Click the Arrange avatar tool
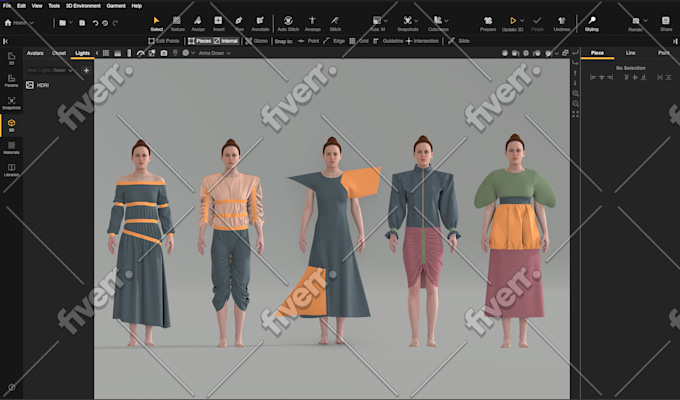Viewport: 680px width, 400px height. point(312,23)
